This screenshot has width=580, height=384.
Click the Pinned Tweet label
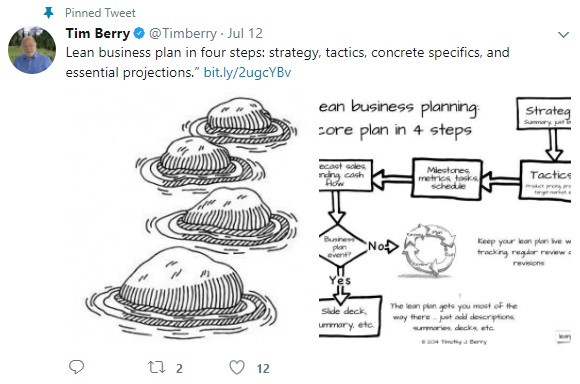pos(100,13)
